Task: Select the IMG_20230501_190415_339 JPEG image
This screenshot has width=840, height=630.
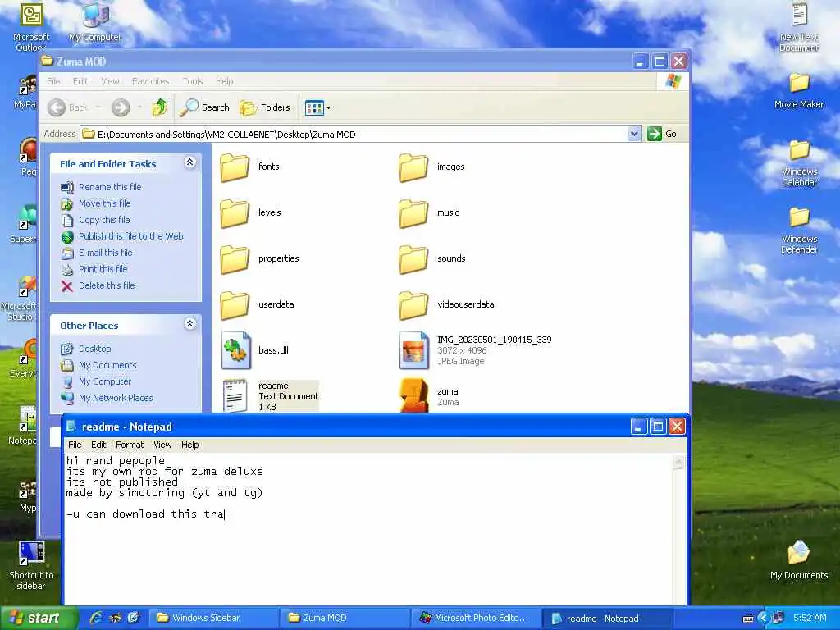Action: point(413,350)
